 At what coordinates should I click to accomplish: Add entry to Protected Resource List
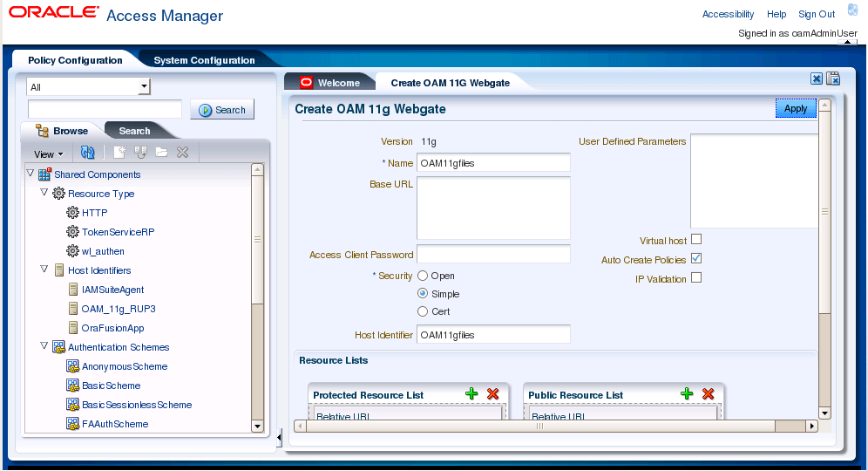[471, 394]
